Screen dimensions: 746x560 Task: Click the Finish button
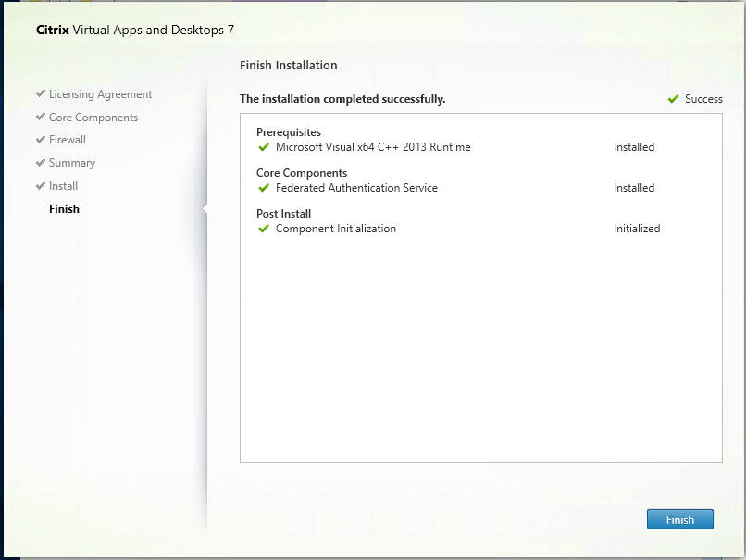[680, 519]
